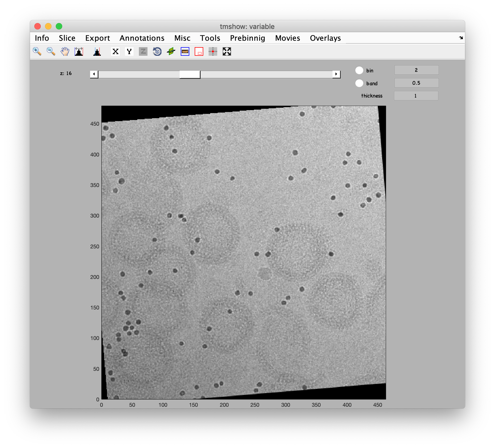
Task: Step z slider right with arrow
Action: click(336, 74)
